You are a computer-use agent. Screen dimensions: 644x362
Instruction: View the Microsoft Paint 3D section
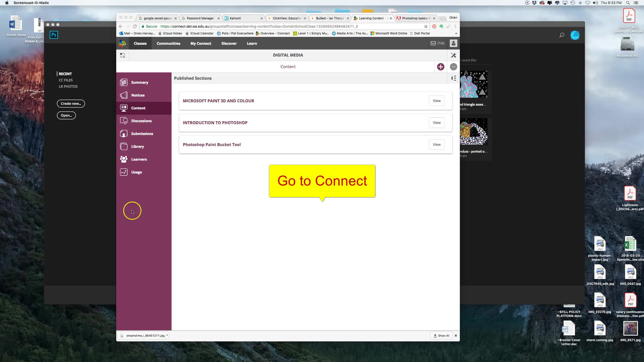tap(436, 100)
